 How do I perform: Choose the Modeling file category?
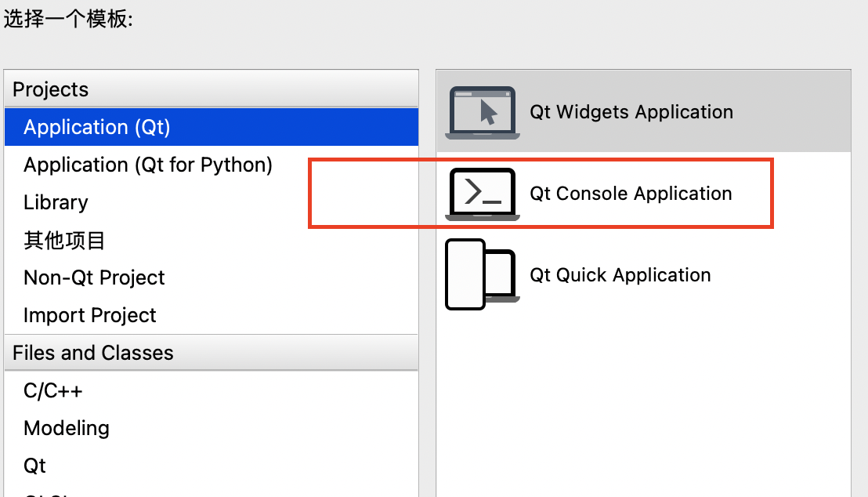[212, 428]
